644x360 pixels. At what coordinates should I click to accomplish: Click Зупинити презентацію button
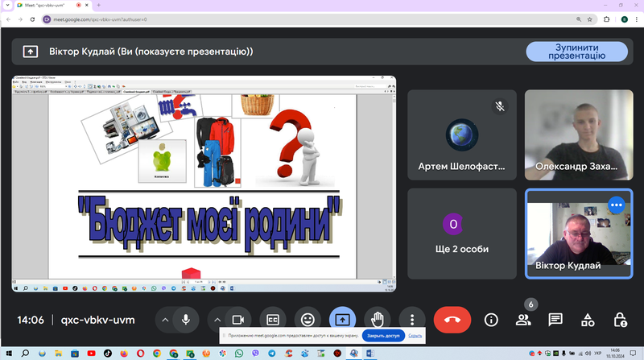point(576,52)
